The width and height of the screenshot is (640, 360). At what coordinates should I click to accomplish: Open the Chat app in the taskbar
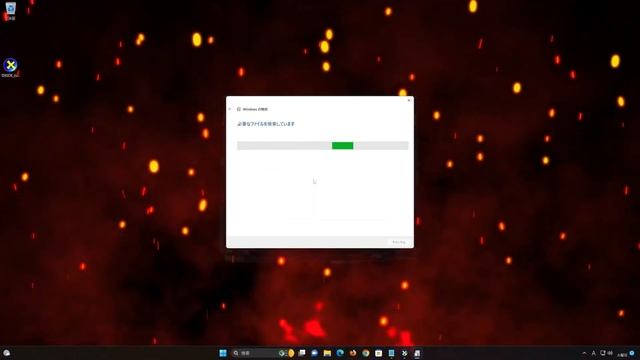click(x=314, y=353)
